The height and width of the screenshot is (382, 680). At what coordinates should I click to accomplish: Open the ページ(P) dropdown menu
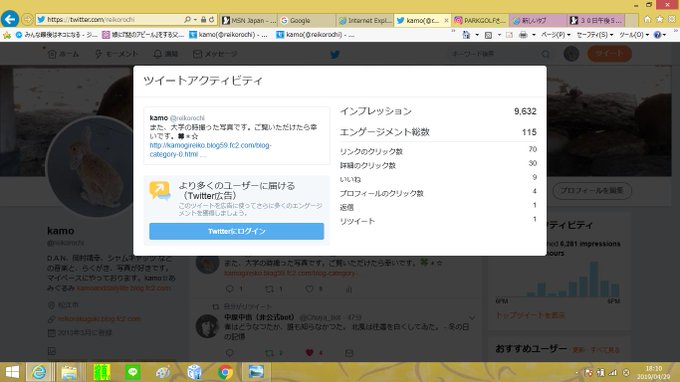(555, 35)
